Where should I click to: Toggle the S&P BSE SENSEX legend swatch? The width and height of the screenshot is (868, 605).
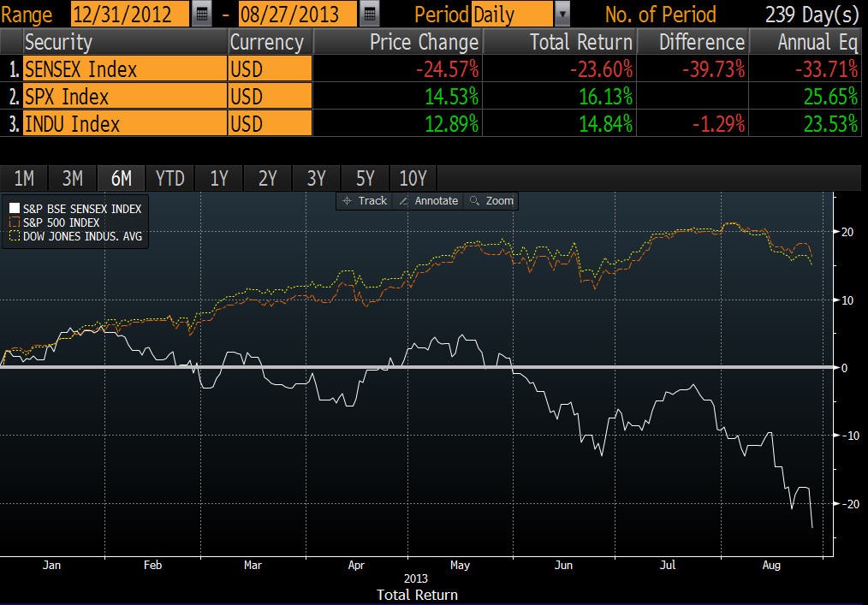point(15,208)
